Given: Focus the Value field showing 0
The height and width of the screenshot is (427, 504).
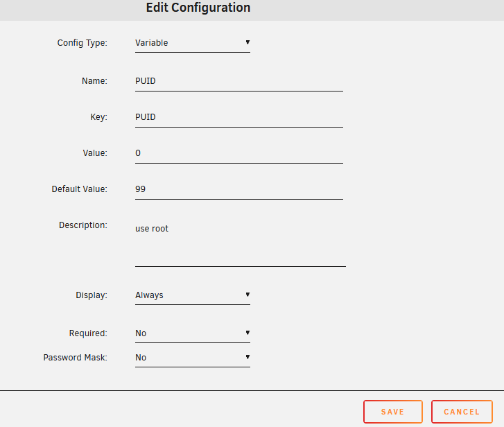Looking at the screenshot, I should click(239, 153).
